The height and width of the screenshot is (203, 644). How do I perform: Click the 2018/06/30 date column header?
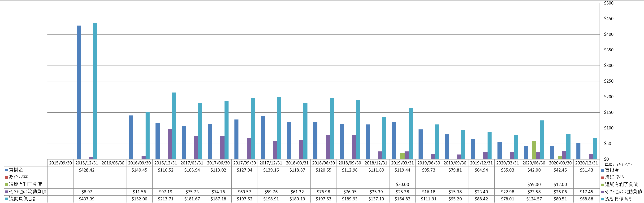[324, 163]
